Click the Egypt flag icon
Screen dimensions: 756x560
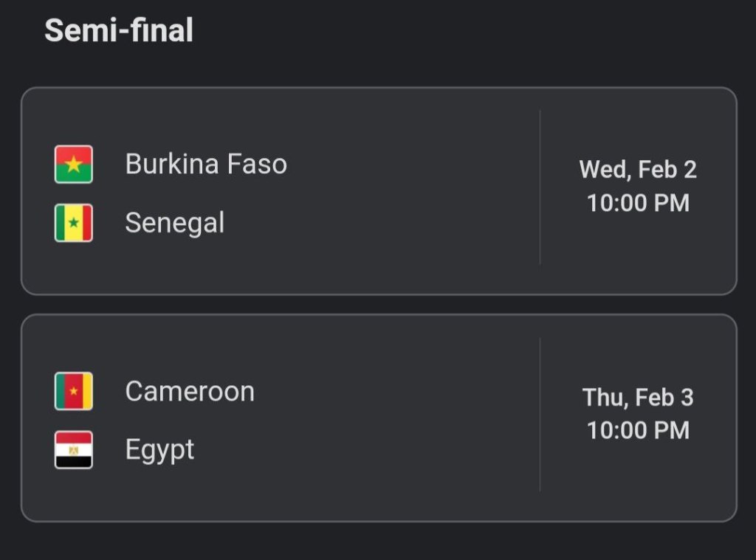click(74, 450)
